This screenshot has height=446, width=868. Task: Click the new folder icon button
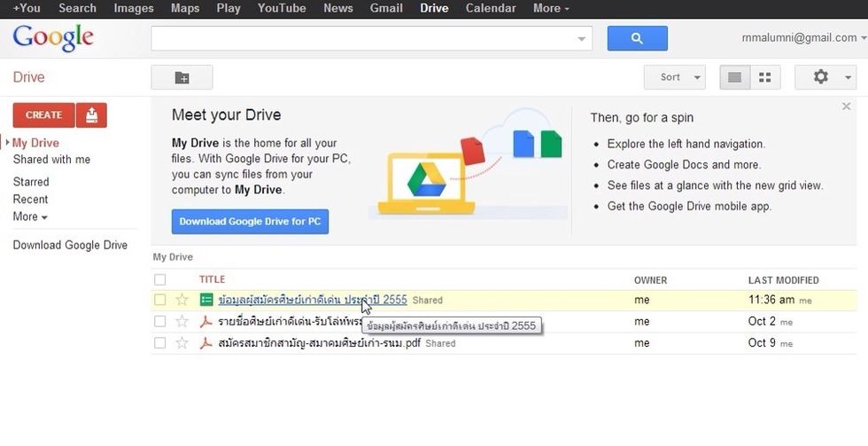pos(182,78)
